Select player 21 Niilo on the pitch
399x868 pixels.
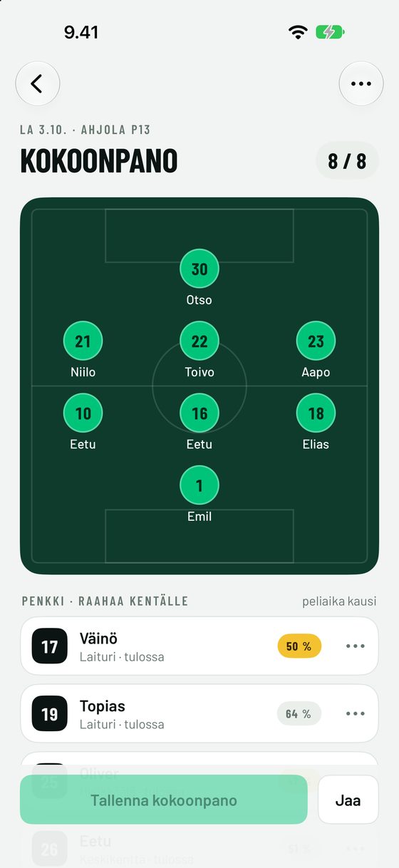[83, 350]
